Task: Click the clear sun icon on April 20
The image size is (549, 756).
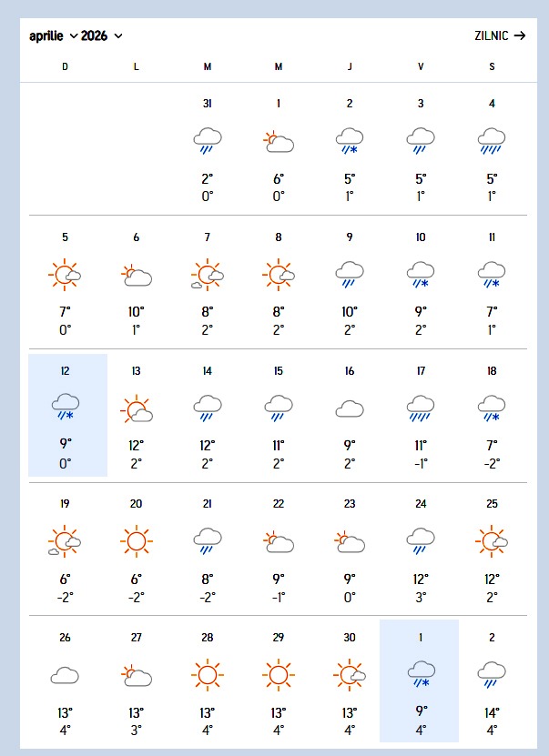Action: [x=137, y=542]
